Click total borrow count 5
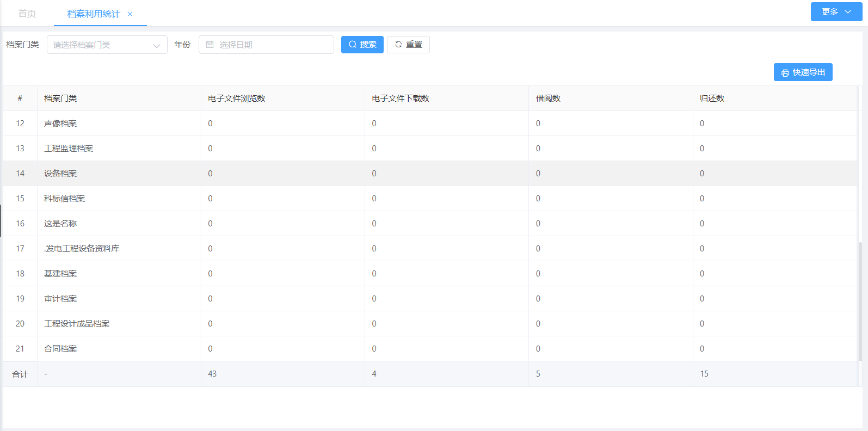The width and height of the screenshot is (868, 431). click(x=538, y=374)
